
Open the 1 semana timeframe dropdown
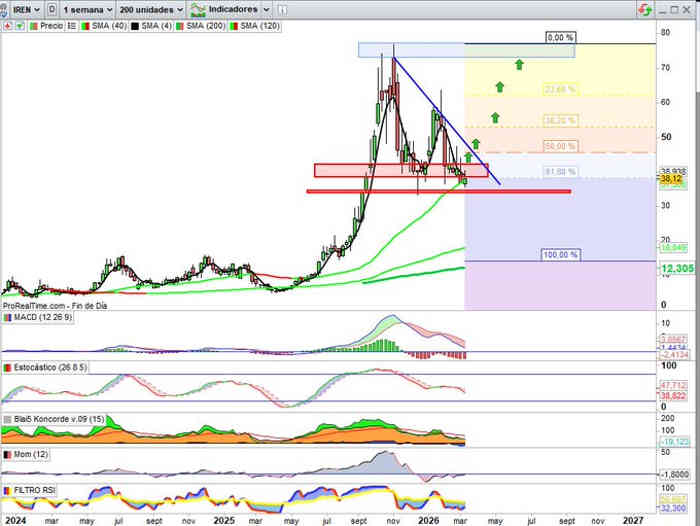pyautogui.click(x=83, y=9)
